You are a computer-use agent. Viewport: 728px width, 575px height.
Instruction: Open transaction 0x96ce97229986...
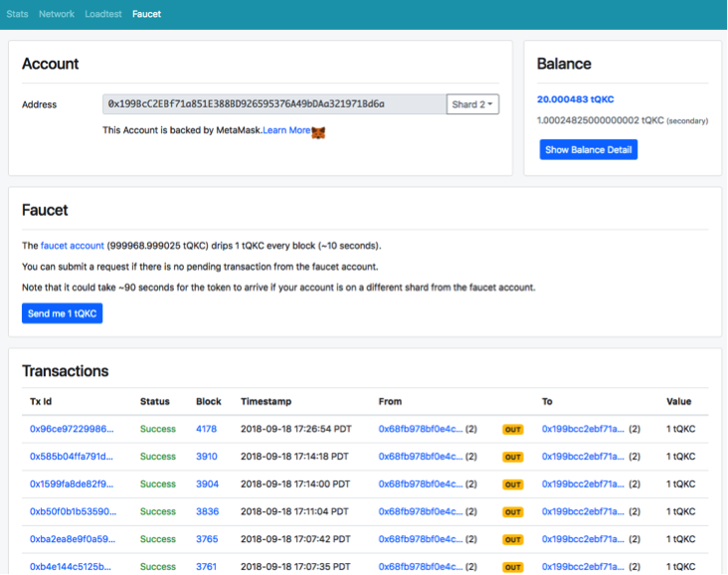tap(72, 429)
